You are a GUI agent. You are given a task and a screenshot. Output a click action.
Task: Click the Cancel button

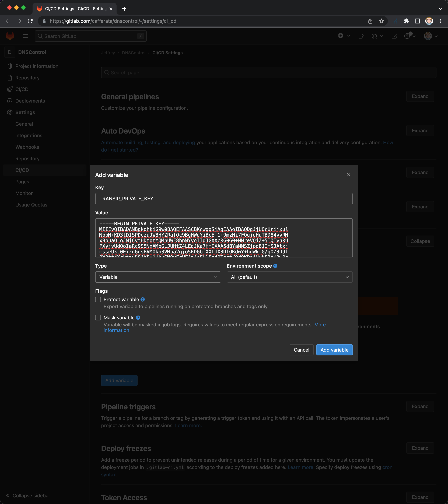301,350
